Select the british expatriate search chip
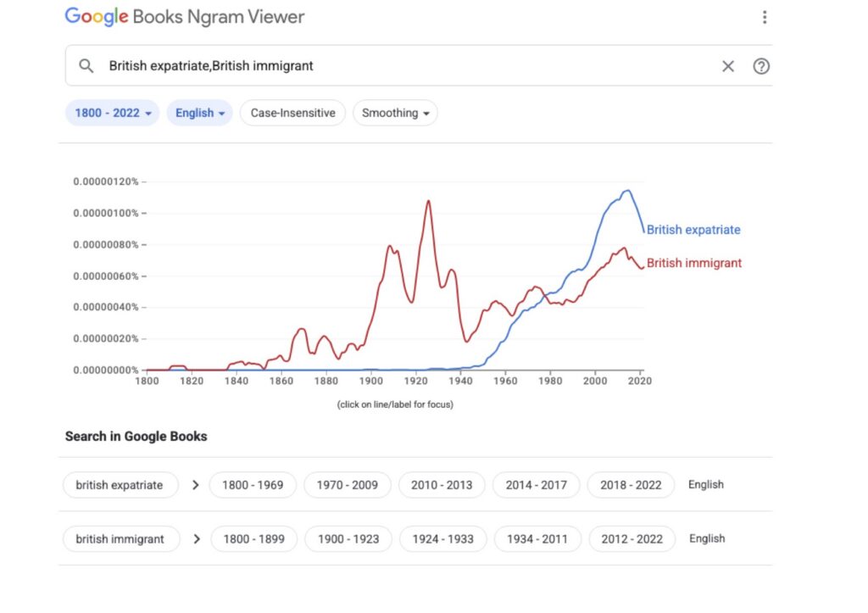This screenshot has width=868, height=613. point(120,485)
